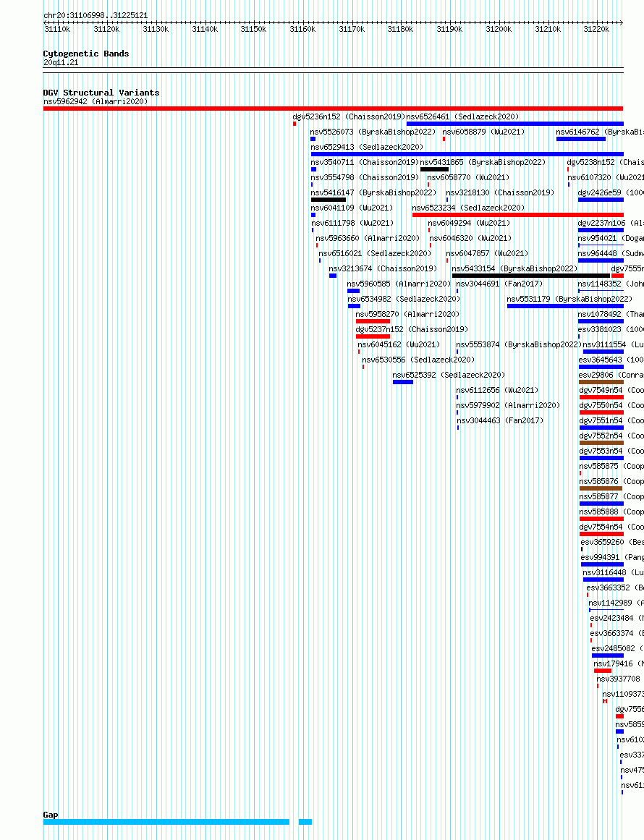Open variant nsv3540711 (Chaisson2019)

pyautogui.click(x=364, y=162)
